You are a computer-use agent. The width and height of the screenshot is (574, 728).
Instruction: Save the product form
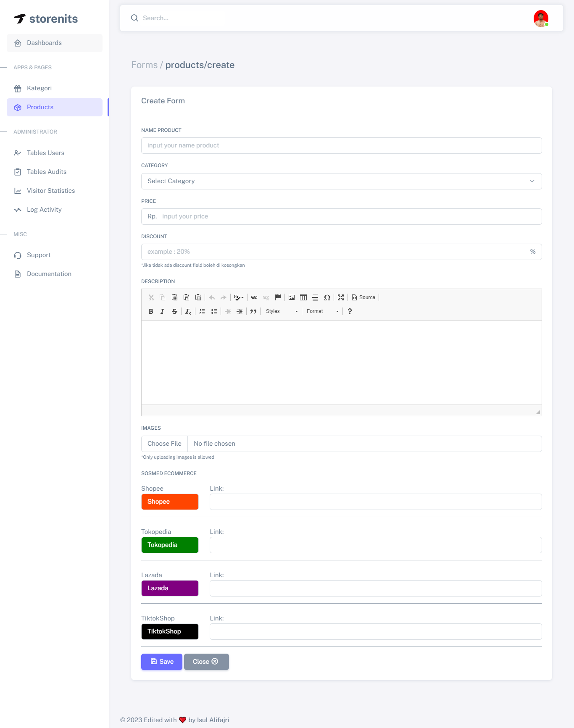pyautogui.click(x=162, y=662)
